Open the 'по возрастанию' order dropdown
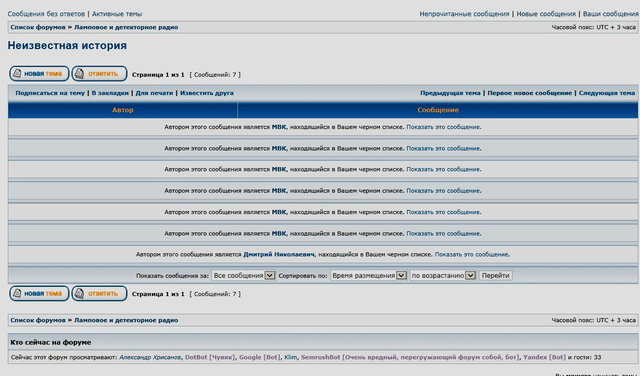 tap(443, 276)
